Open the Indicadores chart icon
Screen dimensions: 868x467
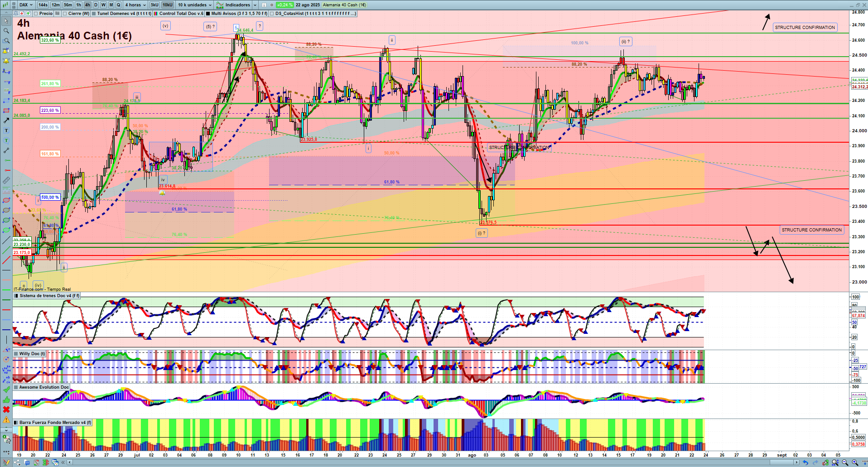pos(220,5)
